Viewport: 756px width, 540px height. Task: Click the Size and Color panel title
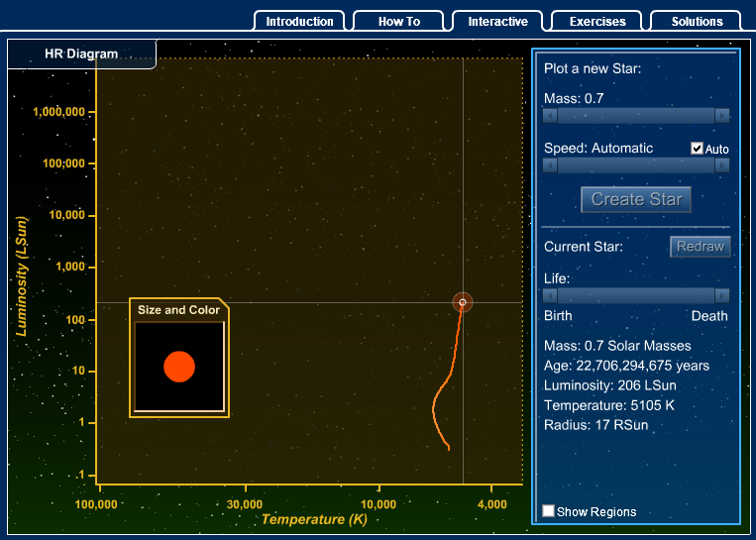pos(178,310)
